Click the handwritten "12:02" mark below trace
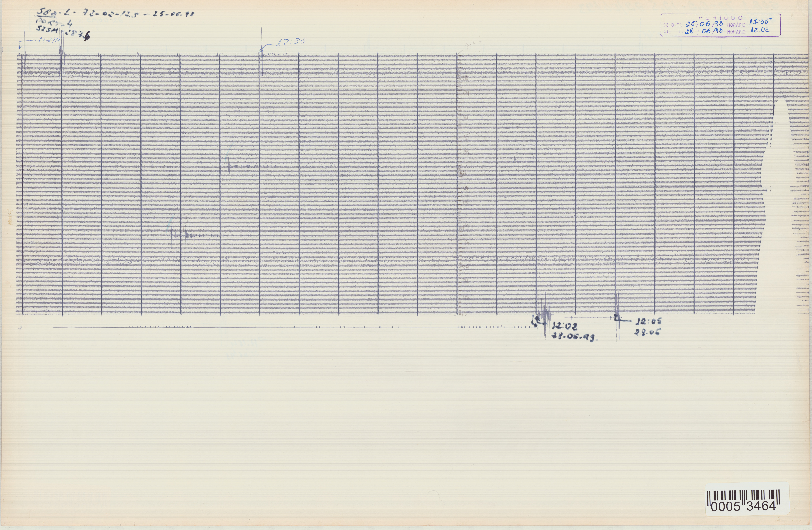 pos(565,326)
